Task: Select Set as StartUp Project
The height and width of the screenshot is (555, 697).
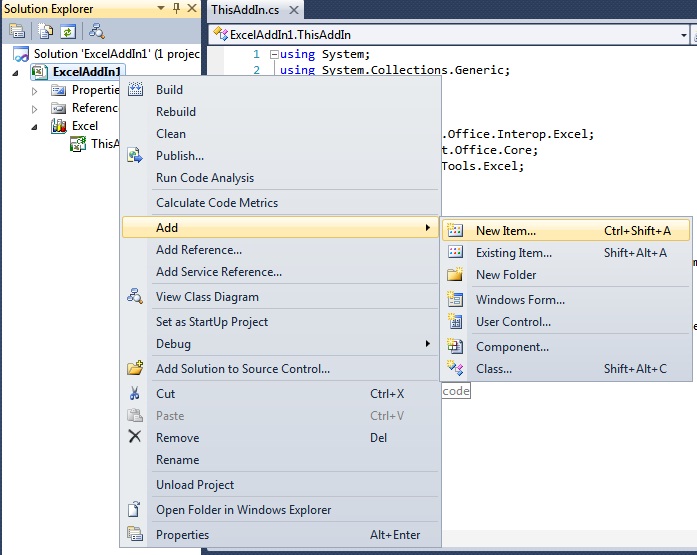Action: [280, 322]
